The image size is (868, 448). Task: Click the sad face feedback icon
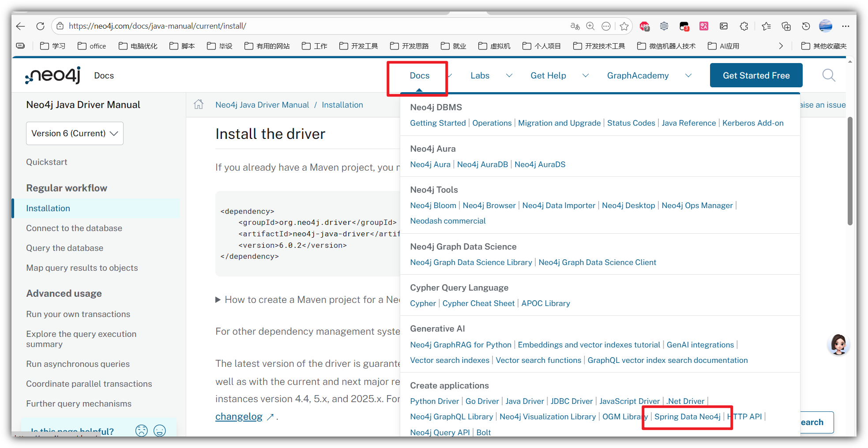pos(142,430)
